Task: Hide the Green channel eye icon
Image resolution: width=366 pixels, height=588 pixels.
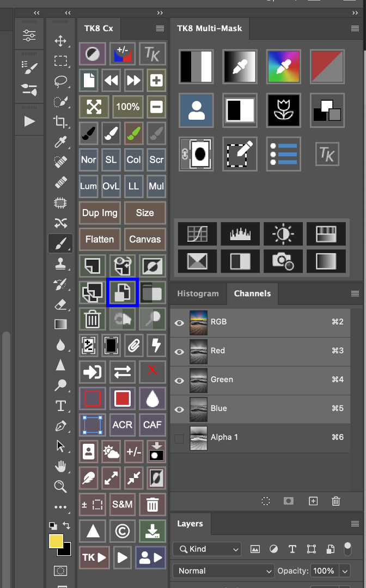Action: click(179, 381)
